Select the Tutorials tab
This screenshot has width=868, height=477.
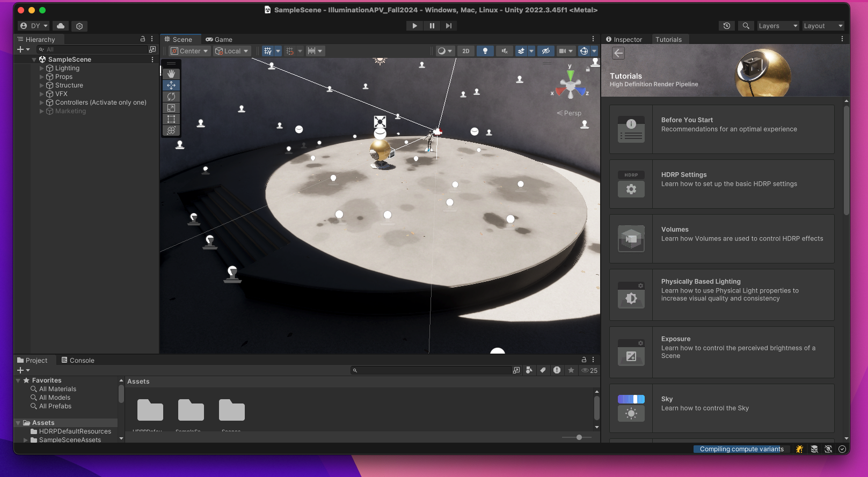(668, 39)
